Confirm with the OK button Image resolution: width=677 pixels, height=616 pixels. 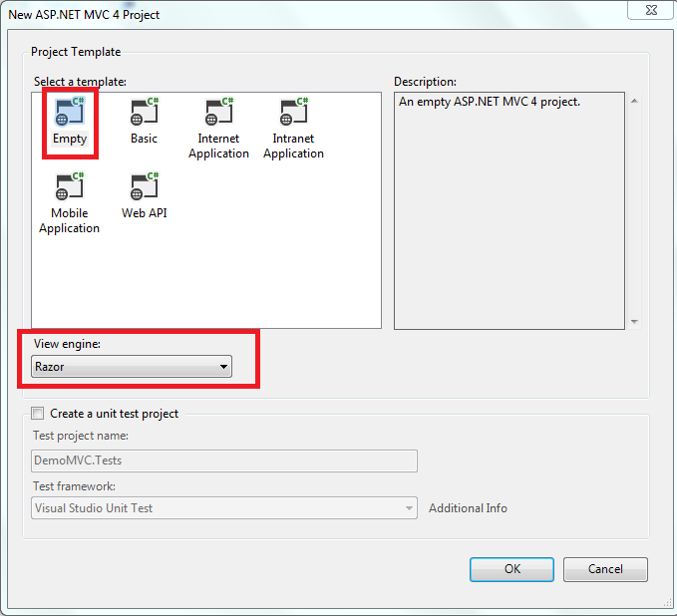(x=511, y=569)
